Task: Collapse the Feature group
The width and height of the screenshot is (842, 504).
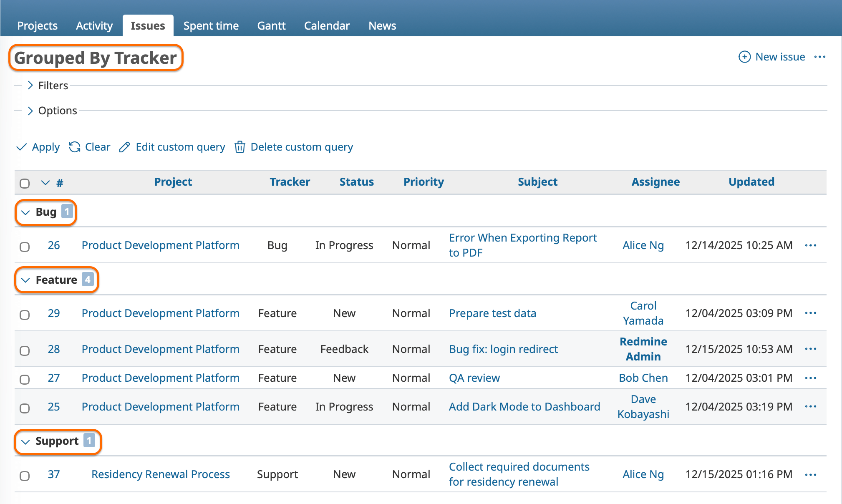Action: point(25,280)
